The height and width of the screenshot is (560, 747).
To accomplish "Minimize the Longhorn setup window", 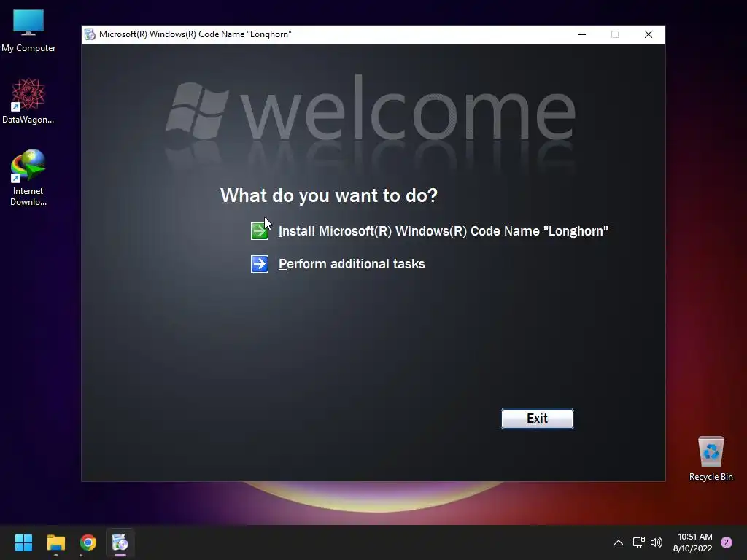I will [x=582, y=34].
